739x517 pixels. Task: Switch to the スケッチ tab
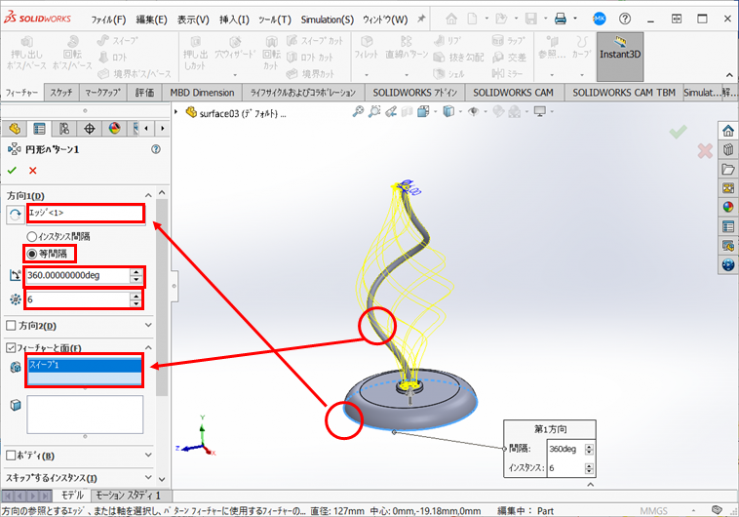pyautogui.click(x=61, y=92)
